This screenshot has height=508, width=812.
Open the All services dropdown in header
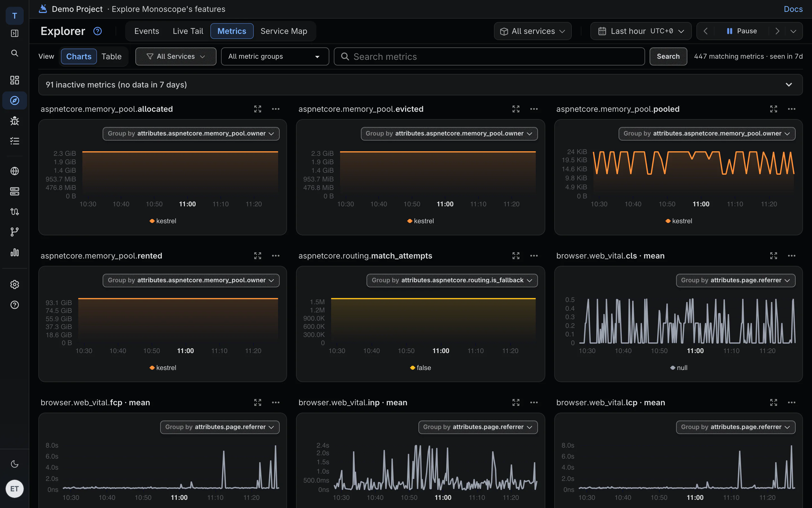533,31
